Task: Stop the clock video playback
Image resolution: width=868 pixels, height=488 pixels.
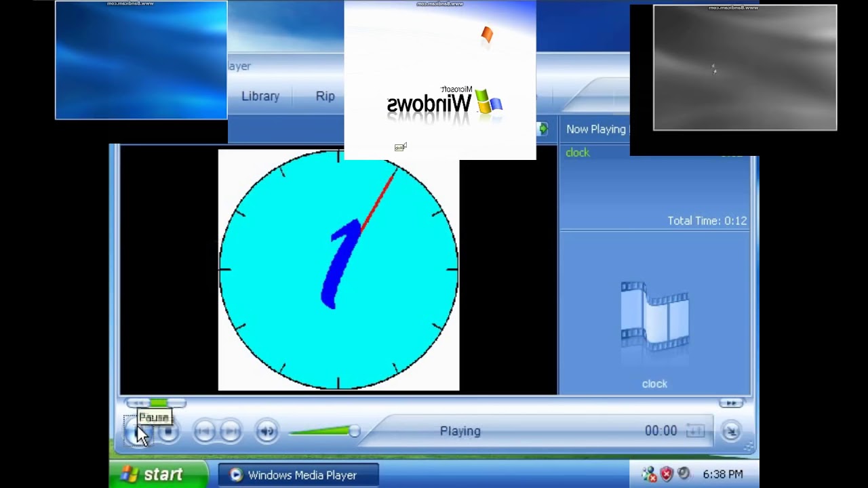Action: 169,431
